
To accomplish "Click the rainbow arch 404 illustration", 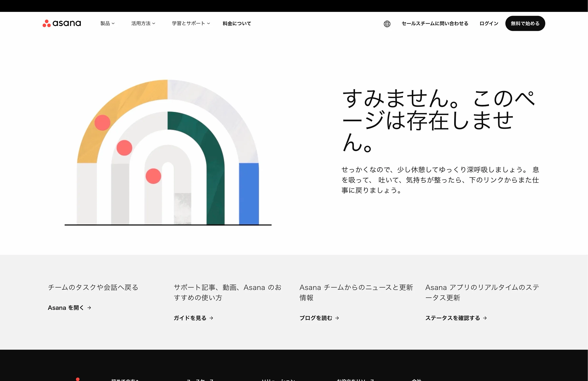I will [x=168, y=152].
